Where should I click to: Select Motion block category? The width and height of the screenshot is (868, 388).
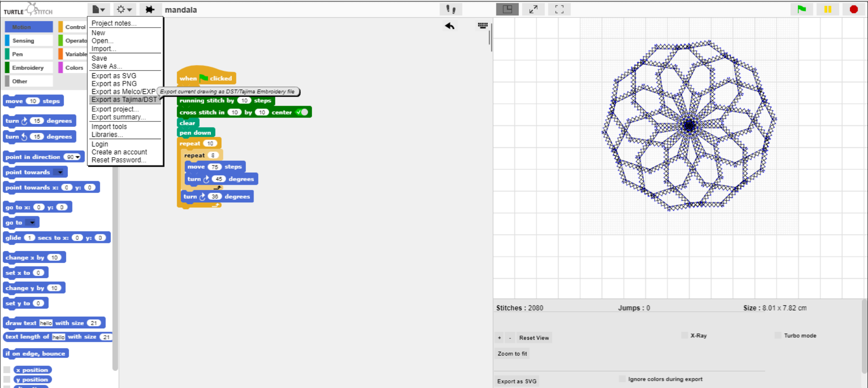tap(29, 27)
